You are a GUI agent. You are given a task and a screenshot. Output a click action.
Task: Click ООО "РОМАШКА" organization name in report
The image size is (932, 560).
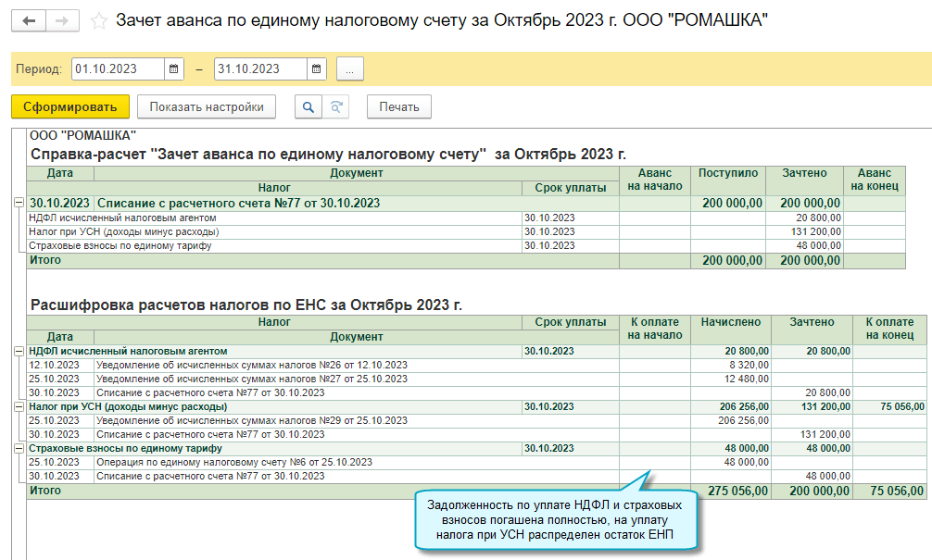pos(82,136)
